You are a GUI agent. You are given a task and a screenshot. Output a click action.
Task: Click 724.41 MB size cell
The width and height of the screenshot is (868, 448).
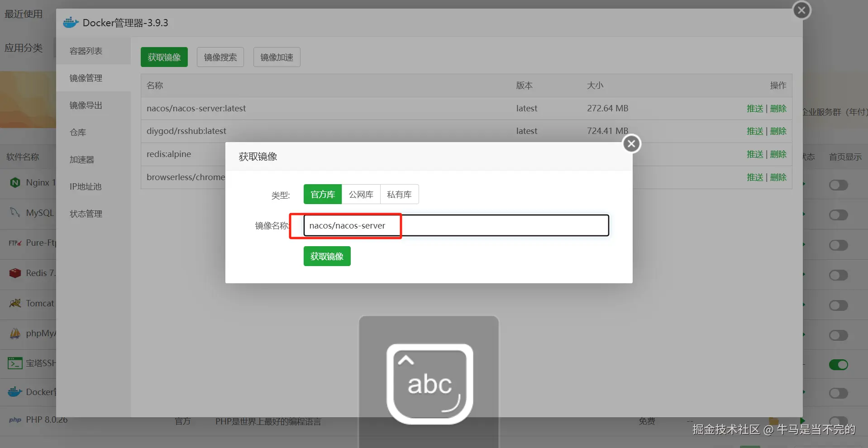pyautogui.click(x=608, y=131)
